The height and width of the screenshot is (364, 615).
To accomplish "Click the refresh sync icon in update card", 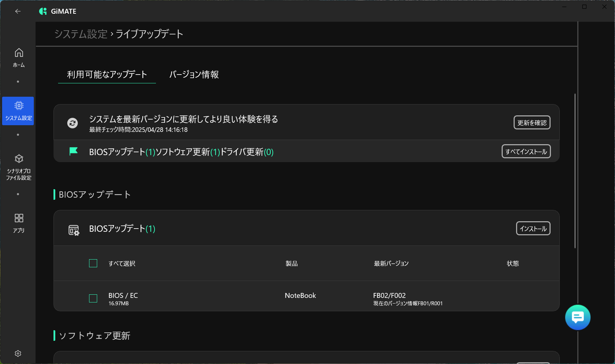I will 73,123.
